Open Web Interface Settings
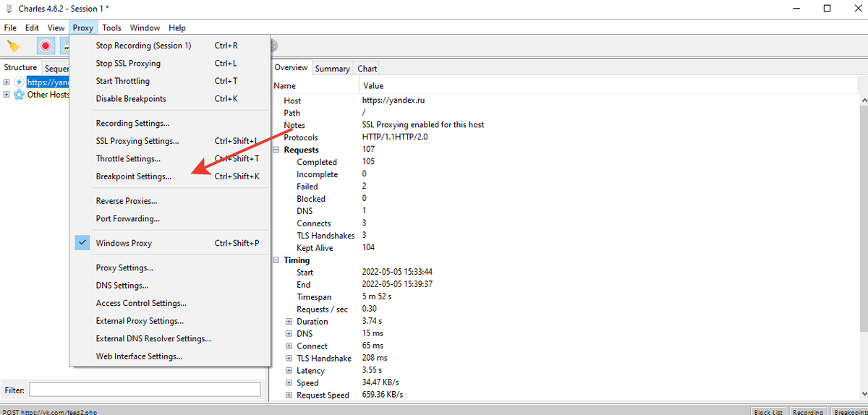The image size is (868, 415). pyautogui.click(x=170, y=356)
